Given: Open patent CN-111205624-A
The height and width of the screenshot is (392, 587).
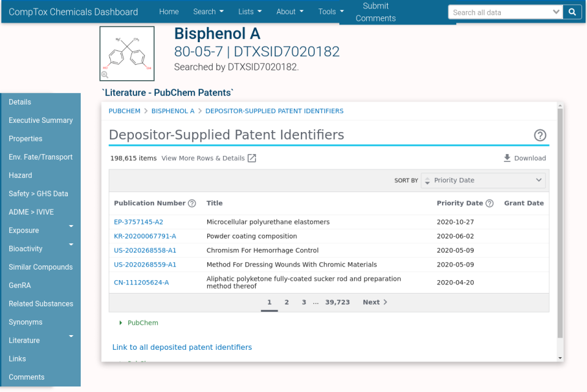Looking at the screenshot, I should coord(141,283).
